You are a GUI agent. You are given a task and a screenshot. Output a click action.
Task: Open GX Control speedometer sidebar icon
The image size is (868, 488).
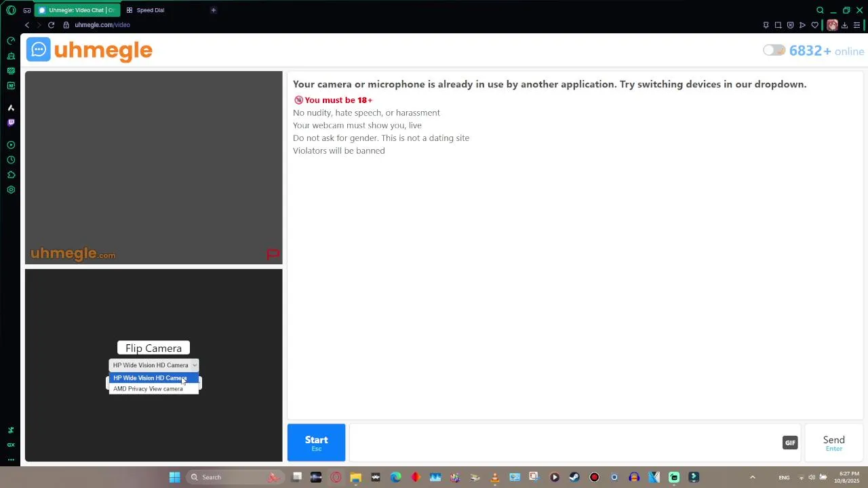coord(11,41)
